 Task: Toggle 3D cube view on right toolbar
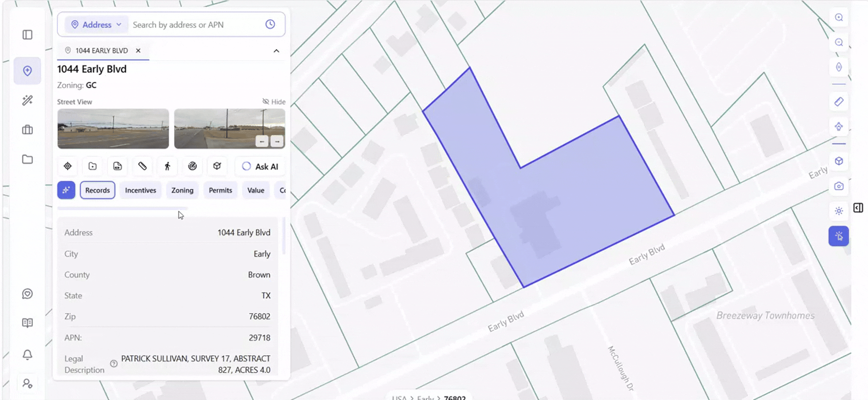[839, 161]
